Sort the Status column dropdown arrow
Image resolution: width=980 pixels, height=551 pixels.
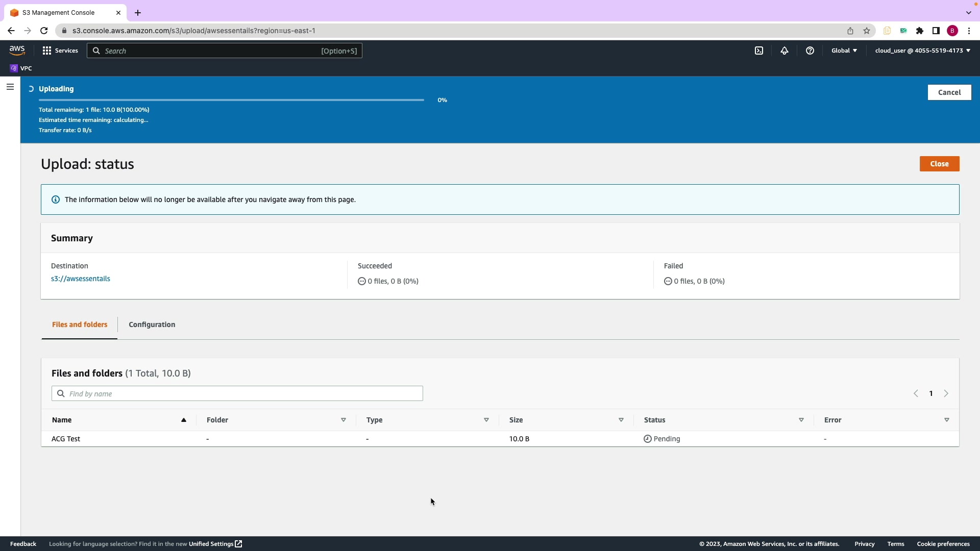click(801, 420)
